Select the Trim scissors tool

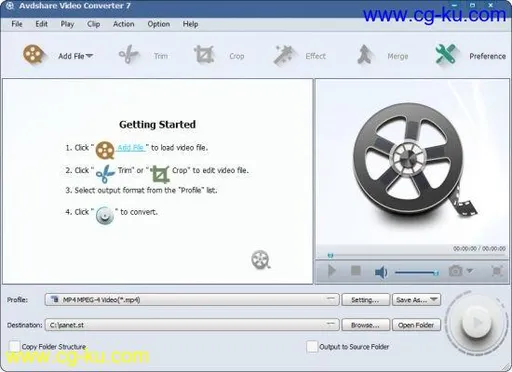point(129,54)
